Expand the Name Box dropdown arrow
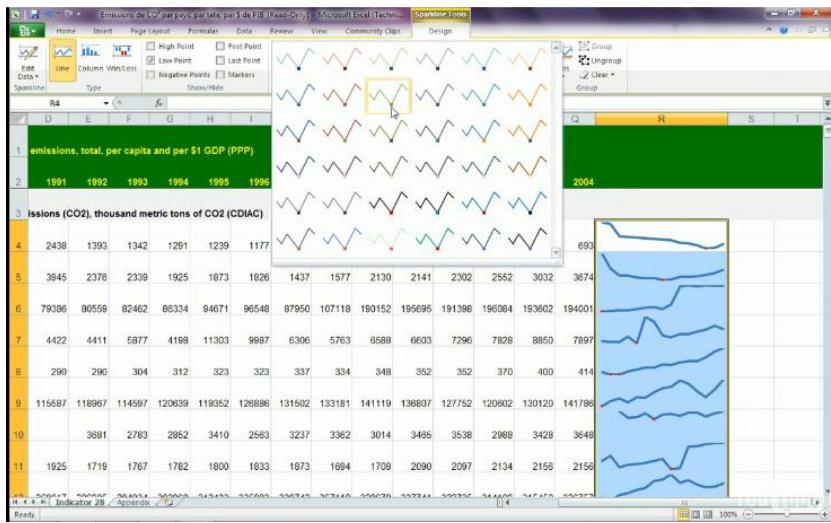 [x=106, y=103]
